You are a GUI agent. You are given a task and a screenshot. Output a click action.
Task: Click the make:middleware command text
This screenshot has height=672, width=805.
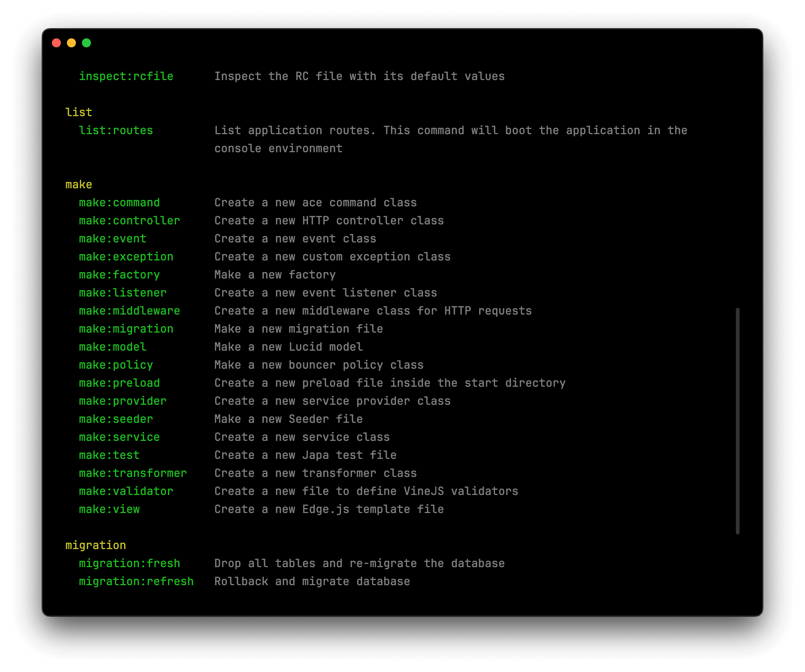pos(129,310)
